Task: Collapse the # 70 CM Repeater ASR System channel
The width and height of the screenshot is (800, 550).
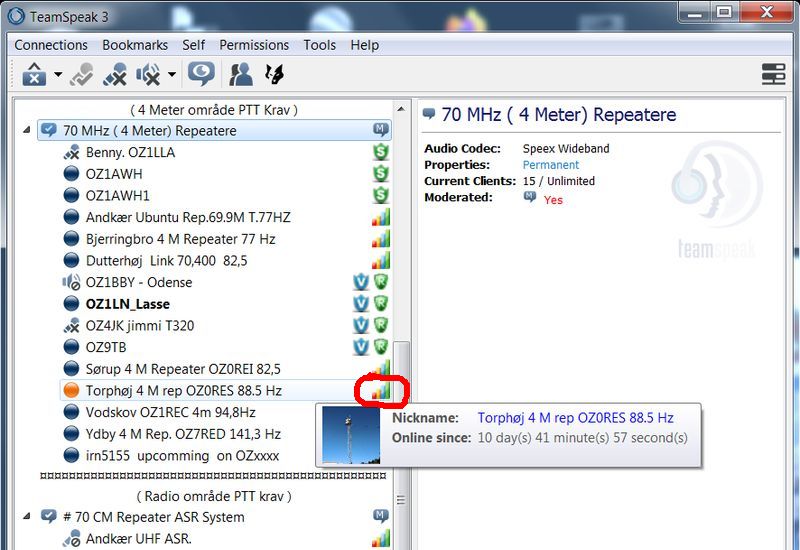Action: point(27,517)
